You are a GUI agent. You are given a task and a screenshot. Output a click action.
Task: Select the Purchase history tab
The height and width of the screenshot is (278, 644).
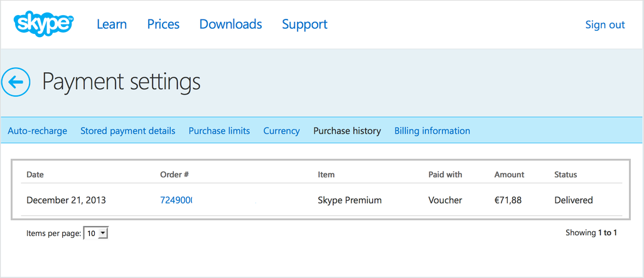tap(347, 131)
